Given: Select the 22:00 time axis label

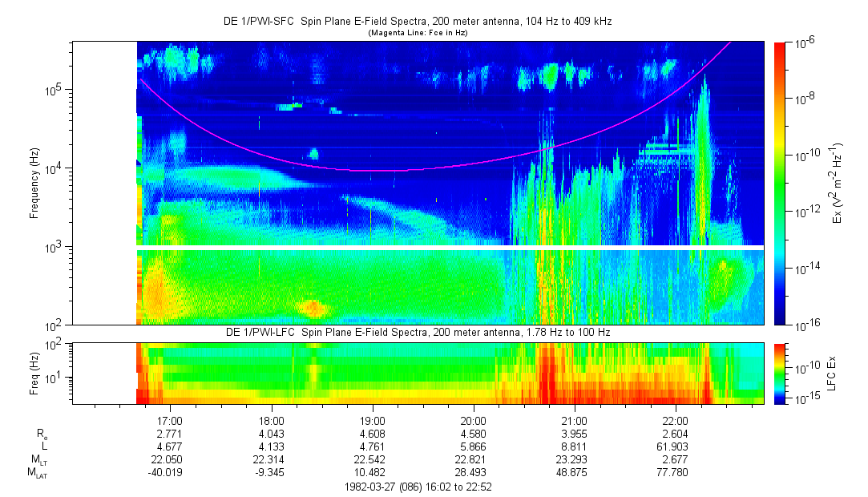Looking at the screenshot, I should tap(676, 421).
